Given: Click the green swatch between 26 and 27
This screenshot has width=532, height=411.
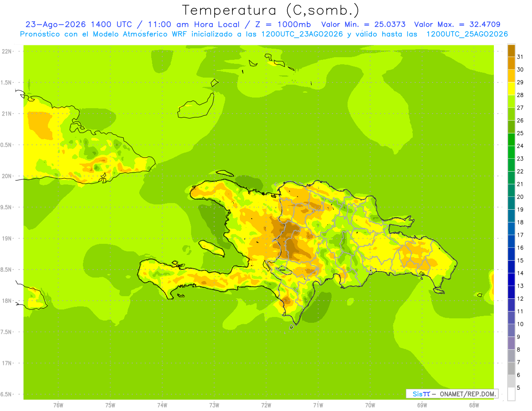Looking at the screenshot, I should click(511, 114).
